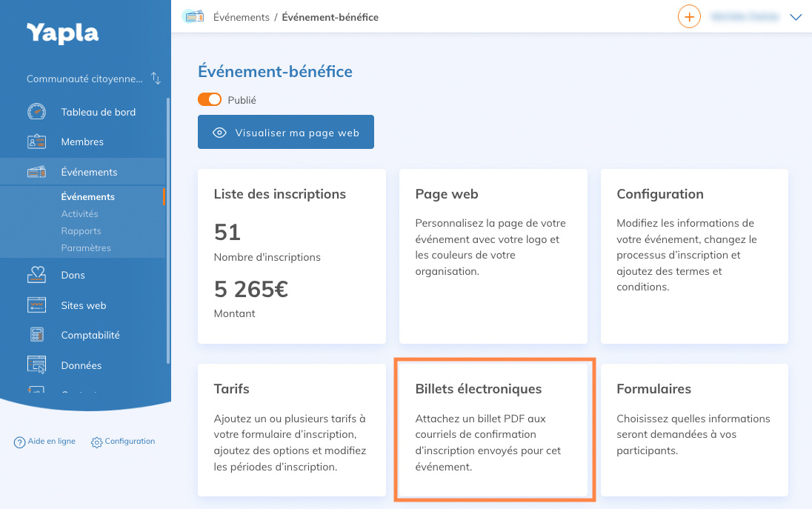Click the plus icon in the top bar
This screenshot has height=509, width=812.
pyautogui.click(x=688, y=16)
